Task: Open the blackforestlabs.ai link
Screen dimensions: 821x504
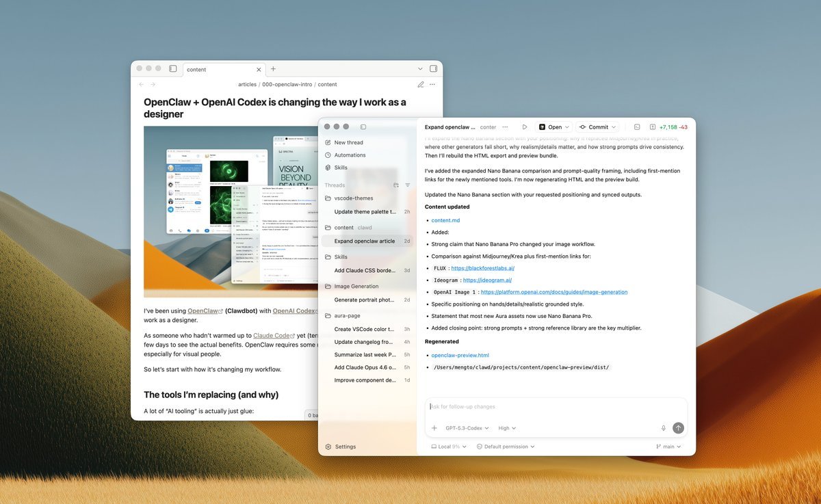Action: (x=482, y=268)
